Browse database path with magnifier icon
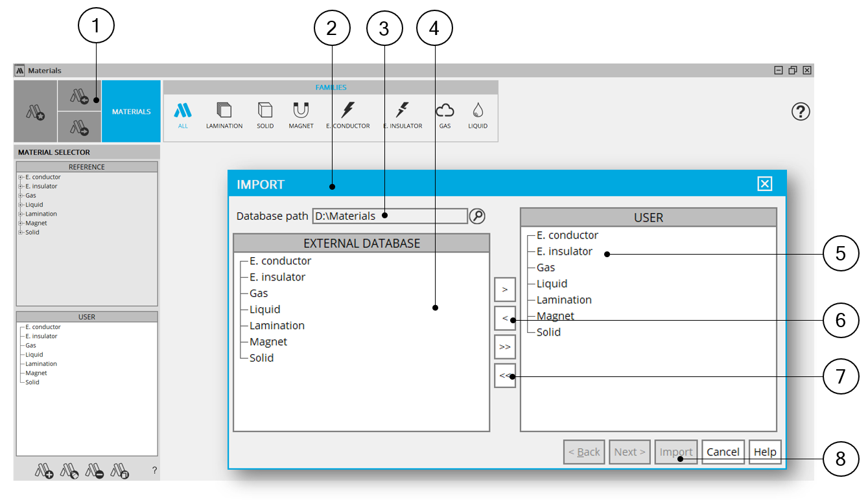The height and width of the screenshot is (504, 868). pos(477,216)
